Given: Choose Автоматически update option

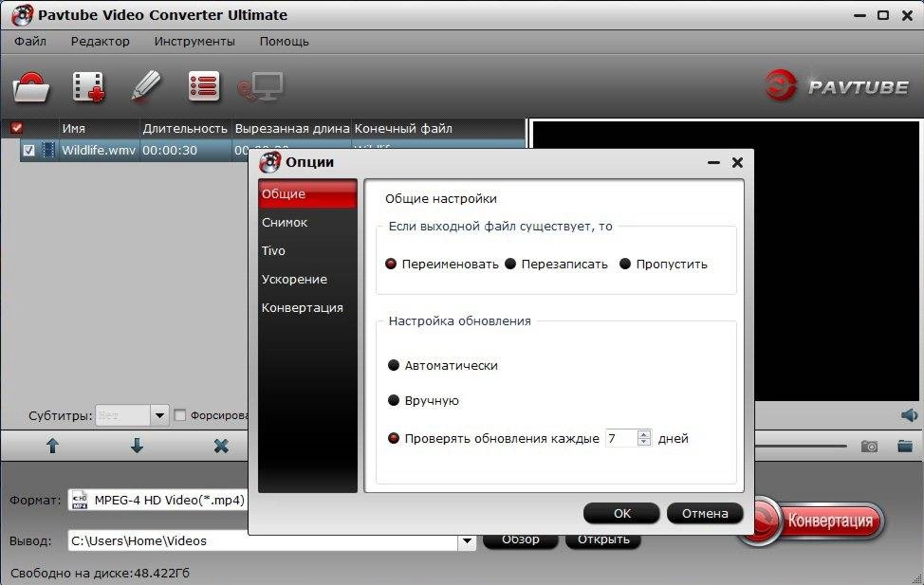Looking at the screenshot, I should tap(394, 365).
